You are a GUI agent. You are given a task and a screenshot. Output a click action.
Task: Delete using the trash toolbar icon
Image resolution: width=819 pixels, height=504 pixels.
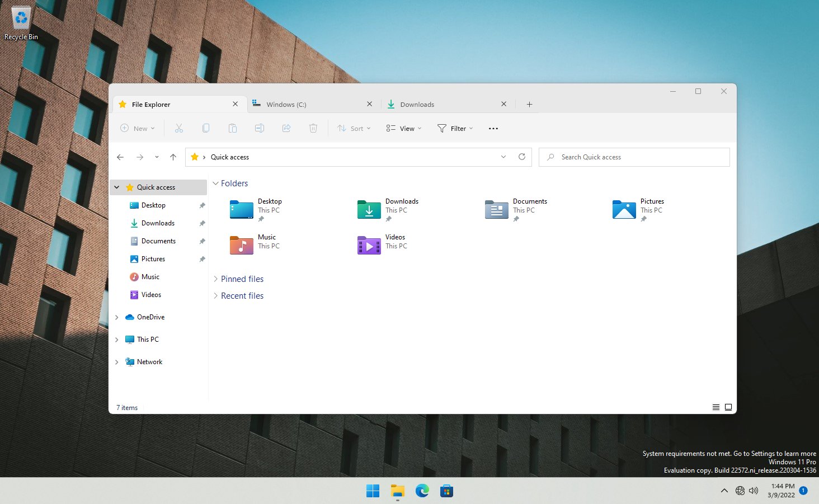[x=313, y=128]
